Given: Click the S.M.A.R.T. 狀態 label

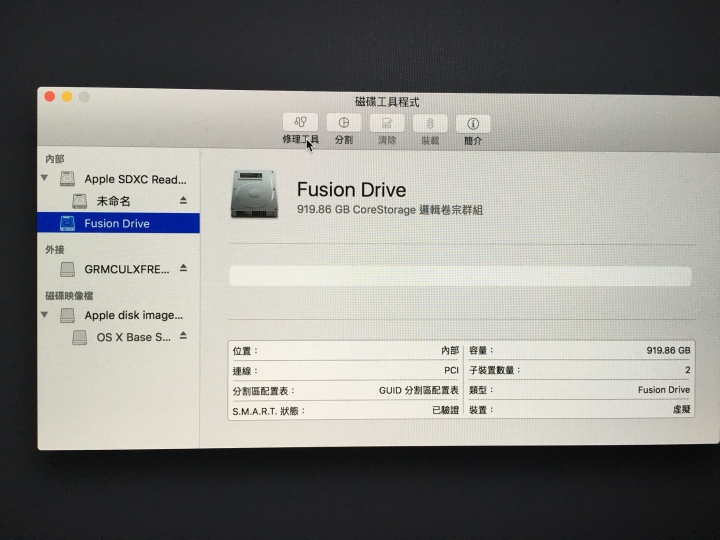Looking at the screenshot, I should 268,411.
